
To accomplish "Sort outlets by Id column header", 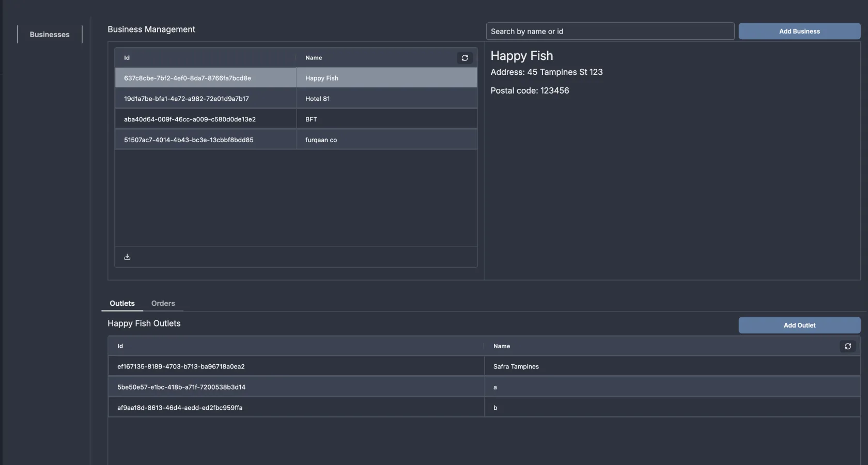I will pos(120,346).
